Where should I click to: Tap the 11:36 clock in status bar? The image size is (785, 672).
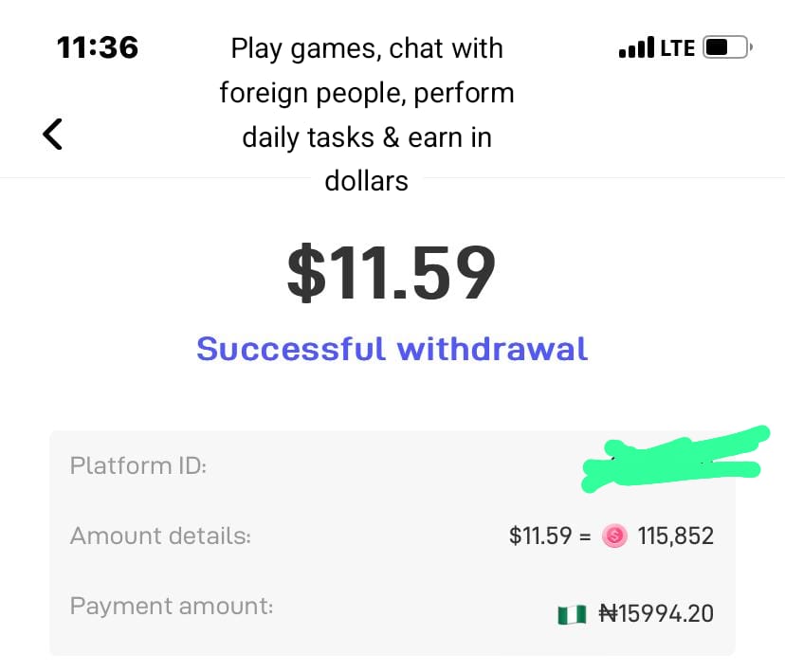tap(98, 47)
